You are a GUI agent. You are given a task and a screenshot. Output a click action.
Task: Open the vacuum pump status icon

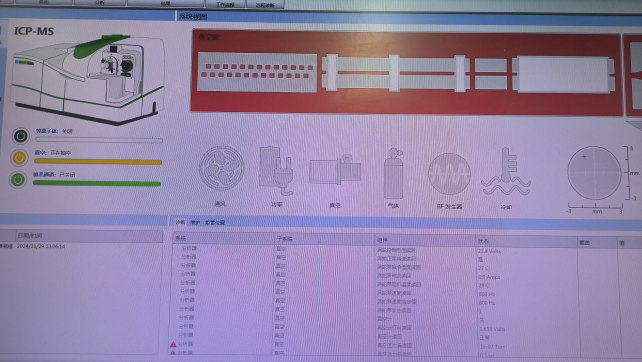tap(335, 170)
